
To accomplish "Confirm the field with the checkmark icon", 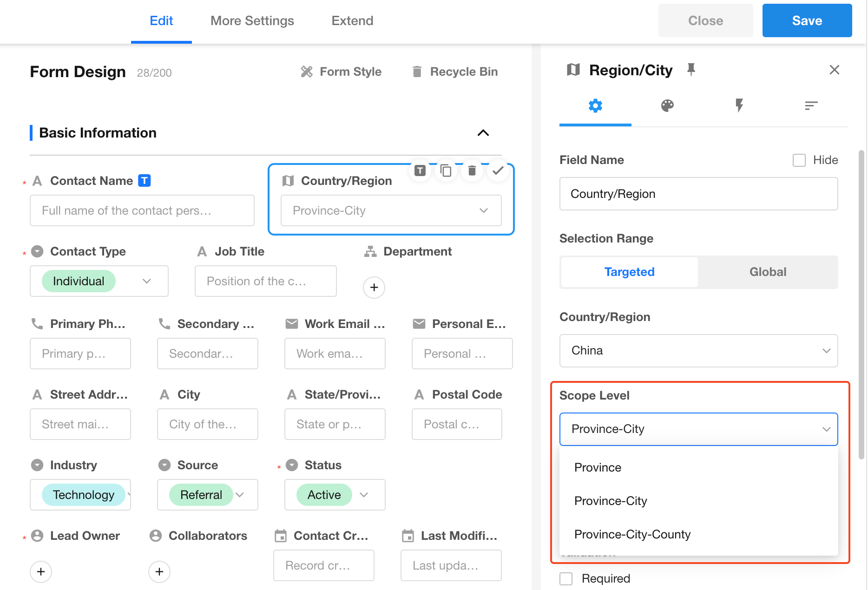I will point(498,171).
